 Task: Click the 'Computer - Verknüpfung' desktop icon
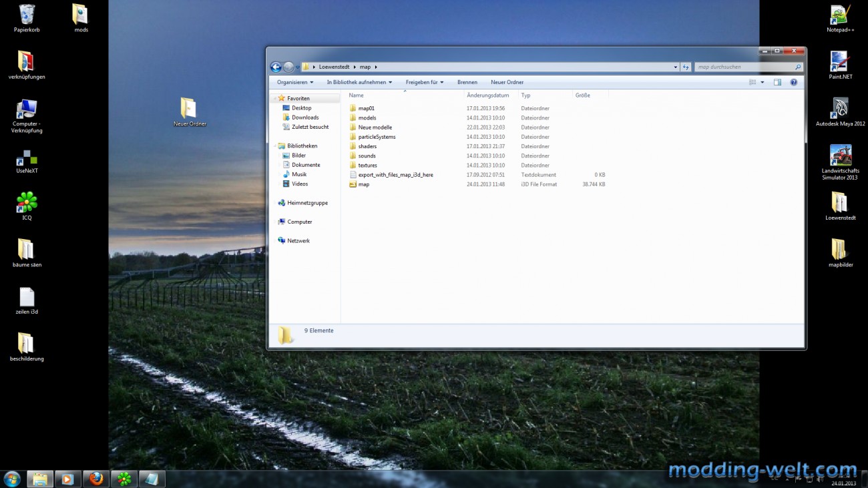pyautogui.click(x=27, y=116)
